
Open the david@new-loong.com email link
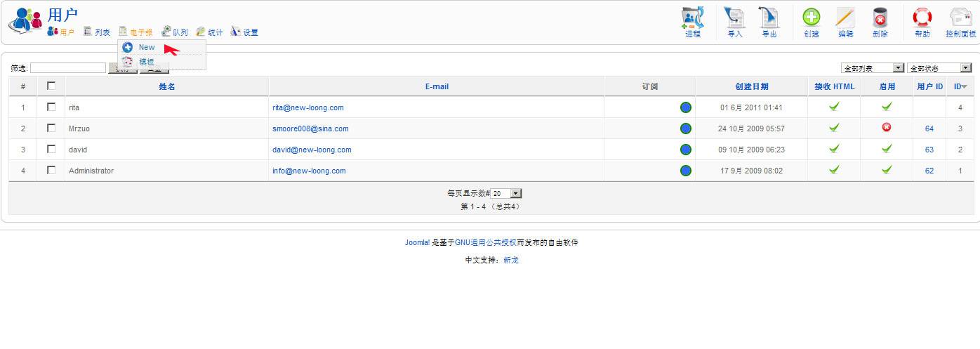(x=312, y=150)
